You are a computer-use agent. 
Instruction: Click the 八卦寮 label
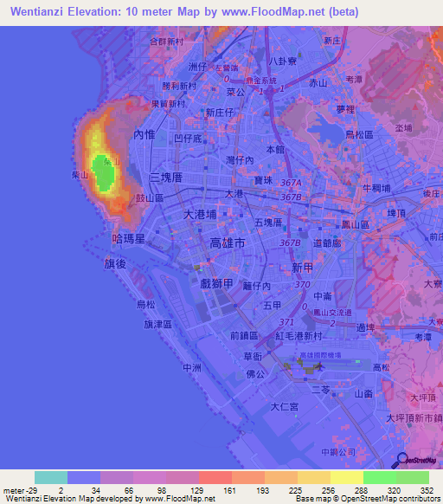coord(283,61)
